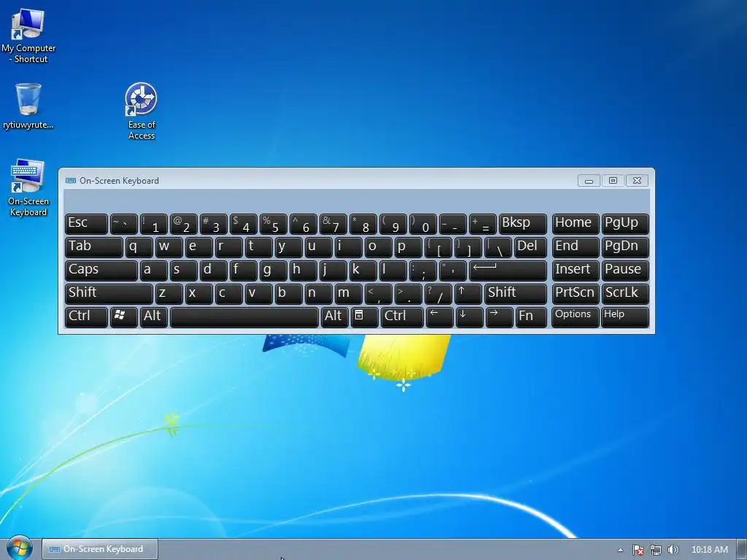Open the Help key
This screenshot has height=560, width=747.
coord(625,316)
